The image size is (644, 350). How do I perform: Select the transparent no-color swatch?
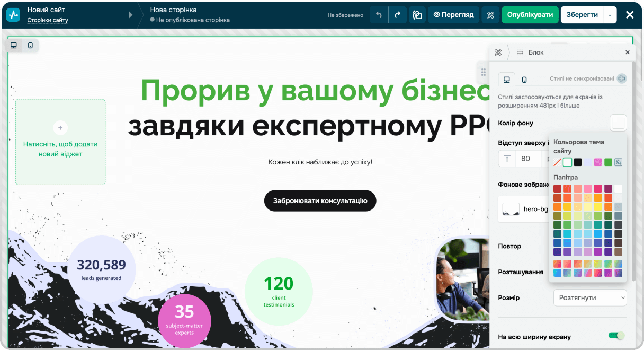tap(557, 162)
